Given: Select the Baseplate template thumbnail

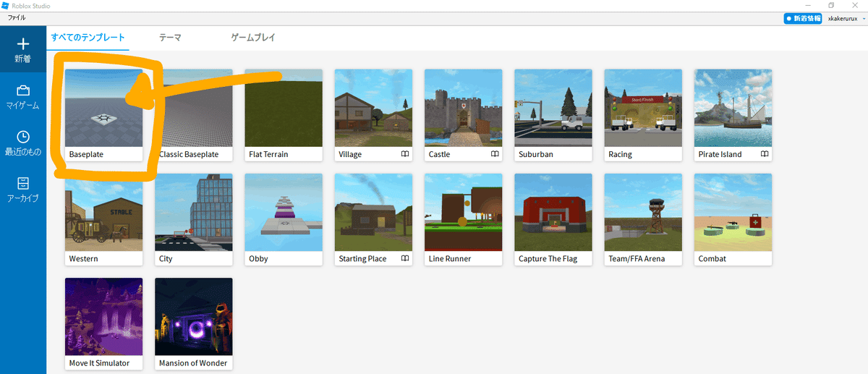Looking at the screenshot, I should click(x=103, y=108).
